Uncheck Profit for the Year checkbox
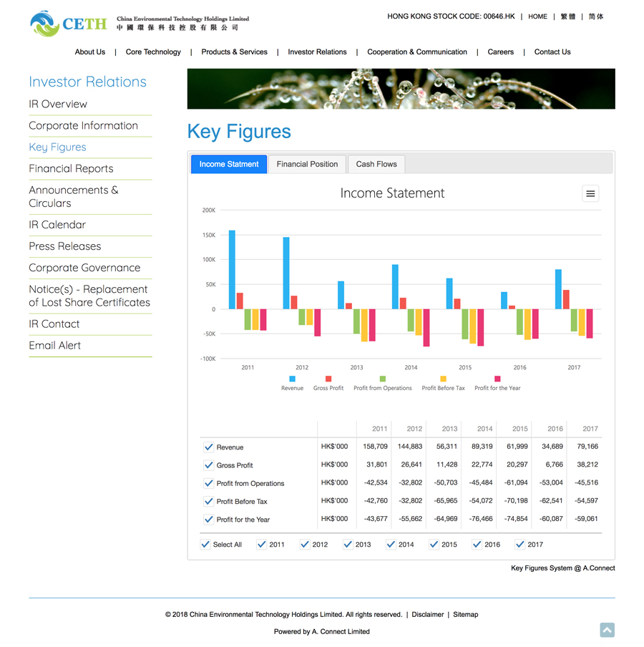 click(x=209, y=520)
